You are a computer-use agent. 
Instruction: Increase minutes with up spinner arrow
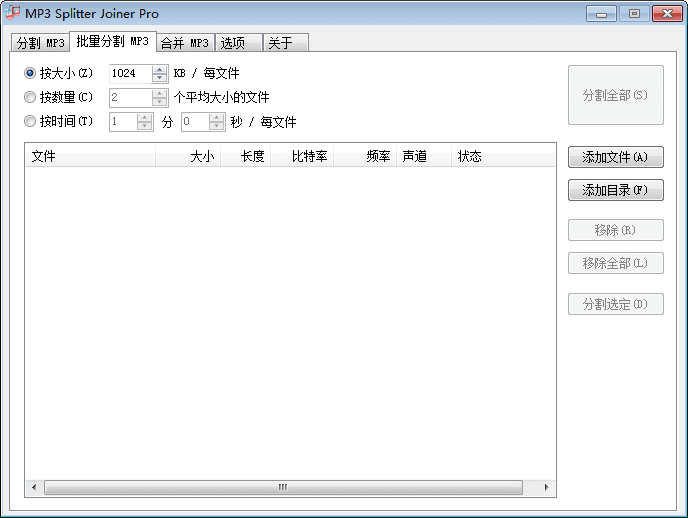click(144, 118)
